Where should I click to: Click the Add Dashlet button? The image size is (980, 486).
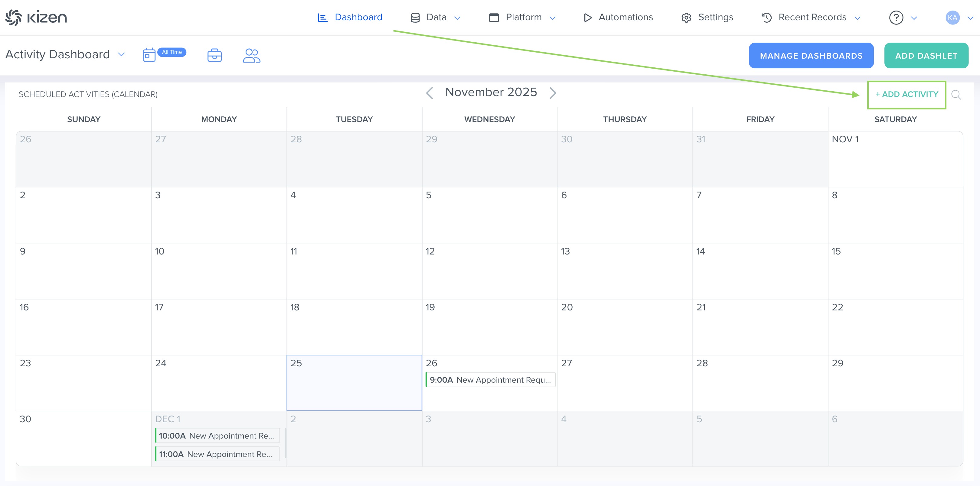point(926,56)
